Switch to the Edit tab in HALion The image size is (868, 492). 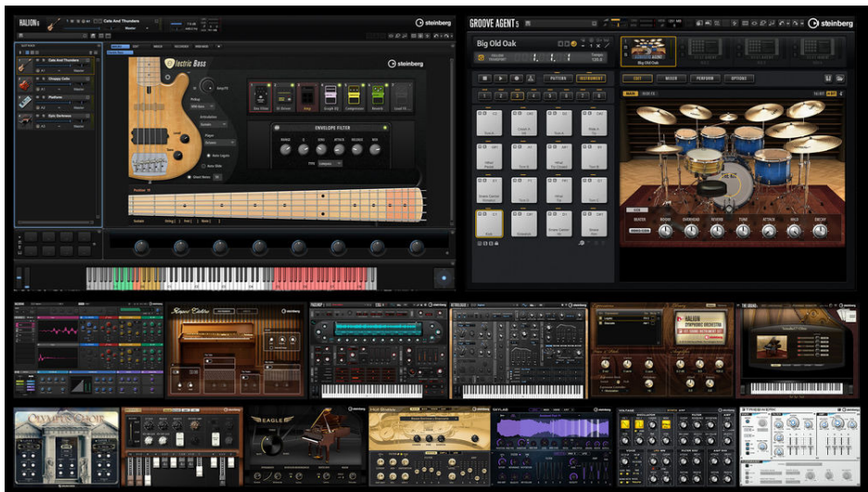click(x=135, y=46)
